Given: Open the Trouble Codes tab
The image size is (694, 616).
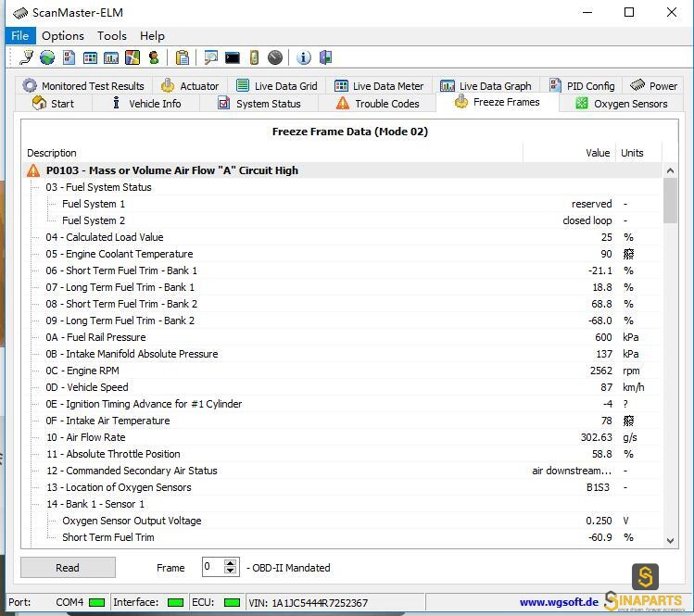Looking at the screenshot, I should 377,104.
